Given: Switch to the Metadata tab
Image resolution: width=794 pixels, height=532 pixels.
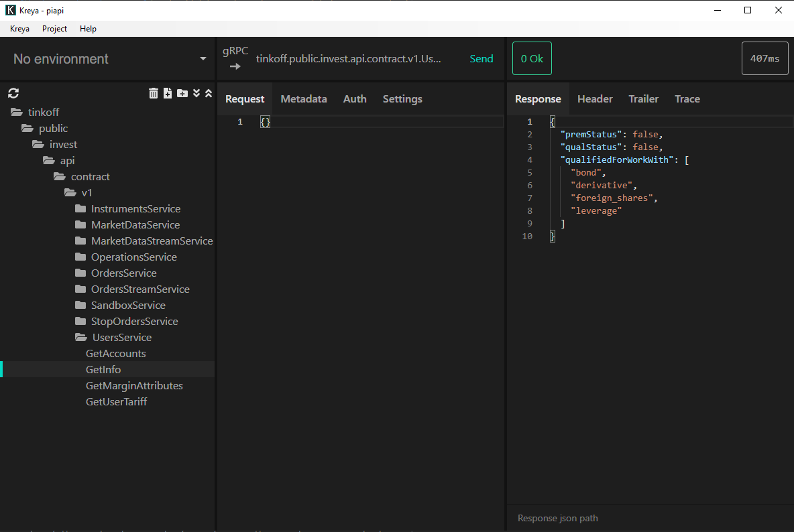Looking at the screenshot, I should point(304,99).
